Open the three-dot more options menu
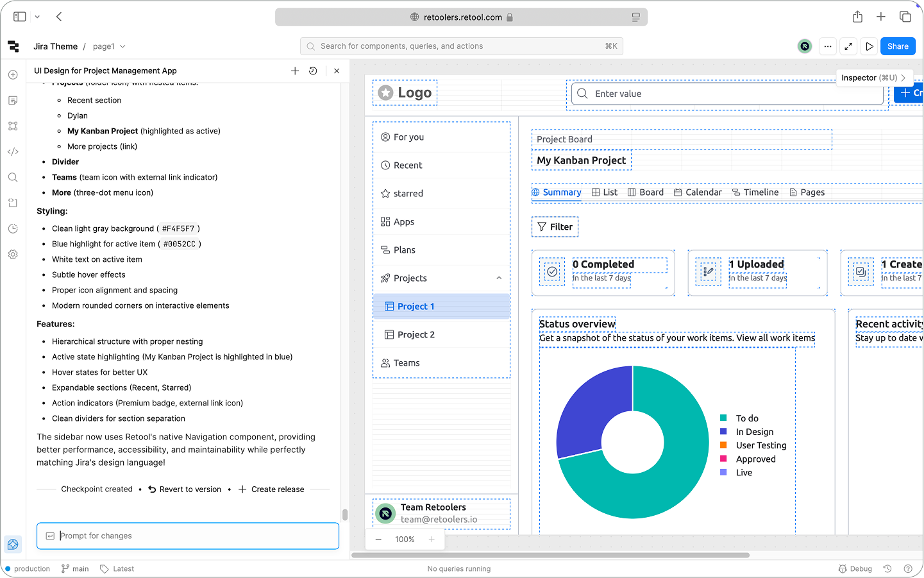The image size is (924, 578). click(828, 46)
